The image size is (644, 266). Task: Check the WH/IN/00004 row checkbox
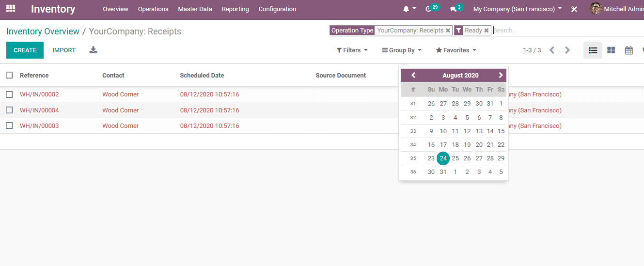click(9, 110)
